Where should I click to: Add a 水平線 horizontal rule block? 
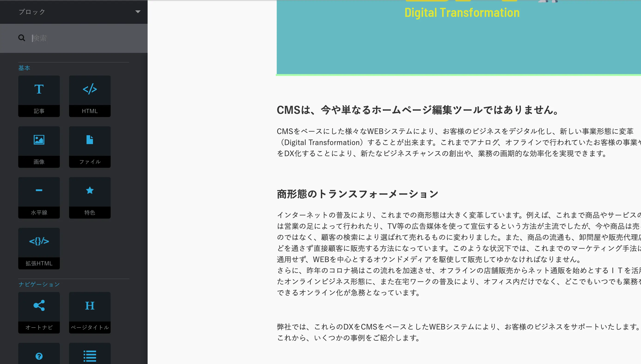[39, 198]
